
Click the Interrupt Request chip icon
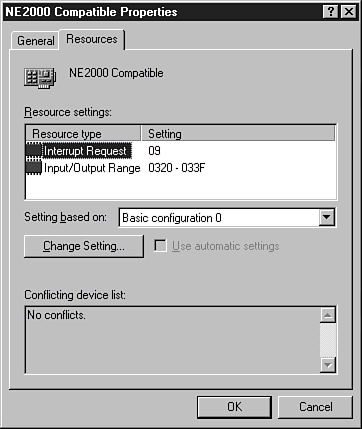[34, 151]
